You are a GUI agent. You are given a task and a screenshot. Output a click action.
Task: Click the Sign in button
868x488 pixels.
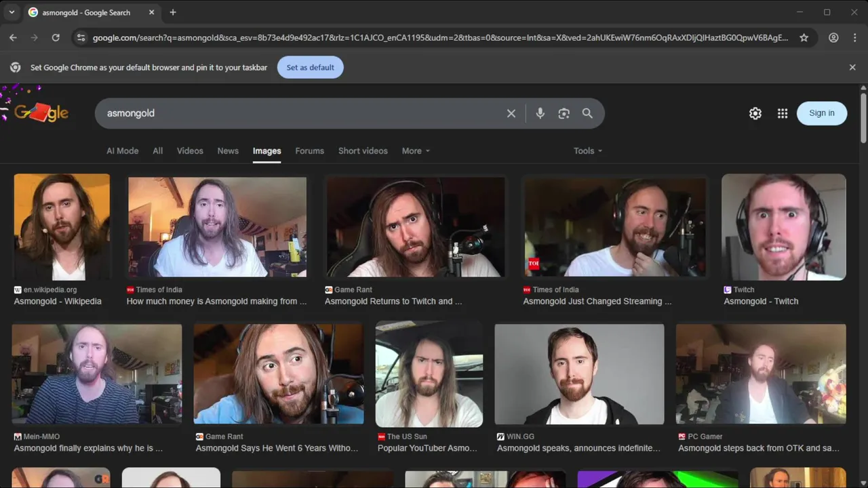821,113
